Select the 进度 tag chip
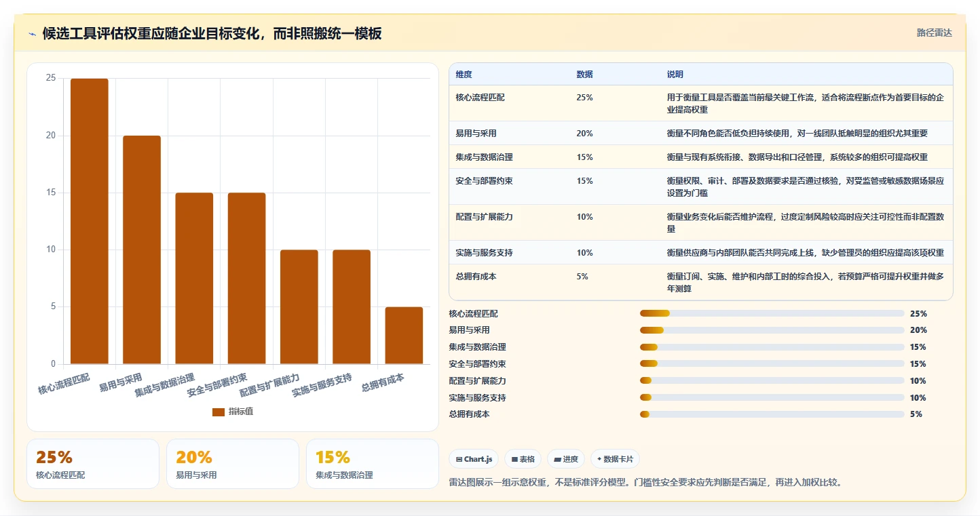Screen dimensions: 980x516 [566, 459]
